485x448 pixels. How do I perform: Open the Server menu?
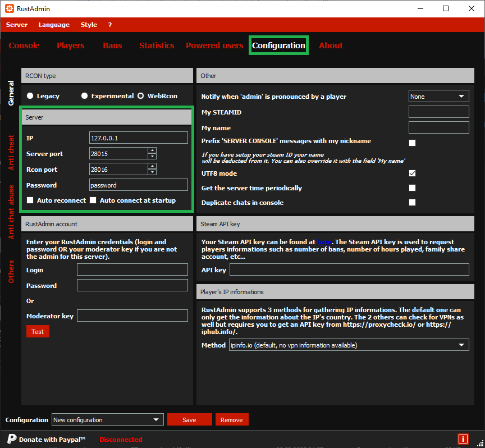17,25
